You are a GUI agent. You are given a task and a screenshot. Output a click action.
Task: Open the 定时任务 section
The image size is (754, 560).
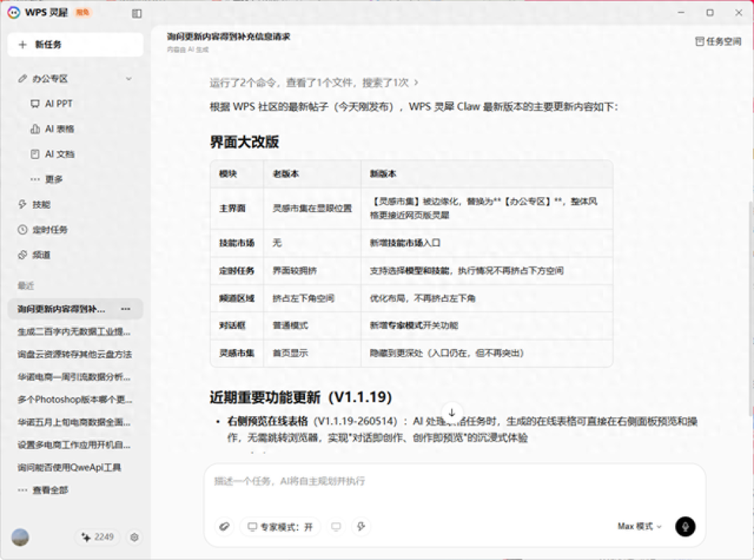tap(50, 230)
